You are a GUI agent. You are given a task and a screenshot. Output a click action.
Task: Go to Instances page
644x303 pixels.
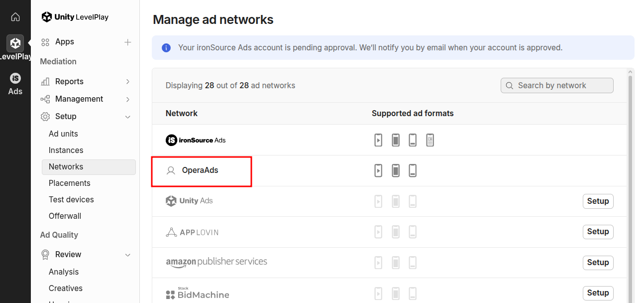coord(66,150)
